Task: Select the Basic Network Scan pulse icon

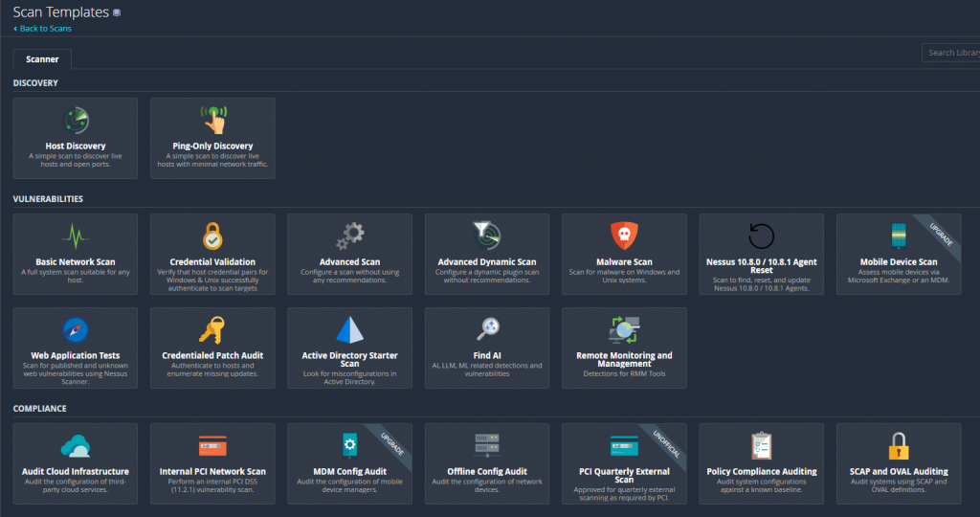Action: pyautogui.click(x=76, y=236)
